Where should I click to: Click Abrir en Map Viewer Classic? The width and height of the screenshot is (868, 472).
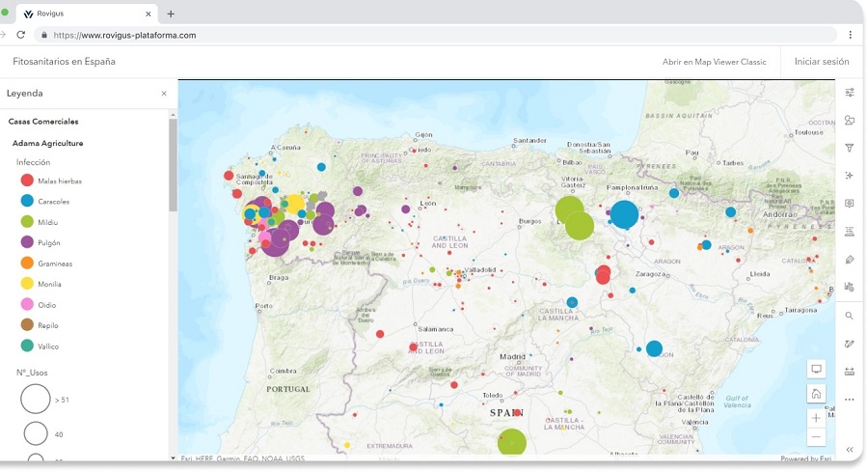click(x=714, y=62)
